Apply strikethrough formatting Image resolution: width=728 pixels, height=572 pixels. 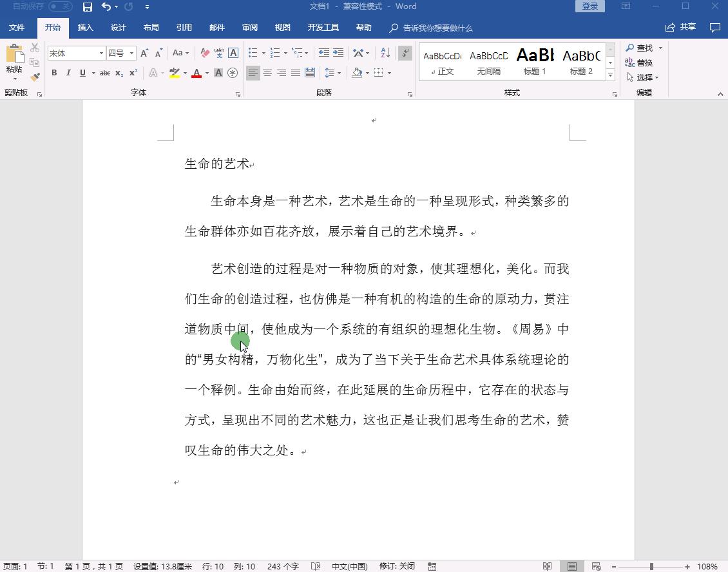click(105, 73)
